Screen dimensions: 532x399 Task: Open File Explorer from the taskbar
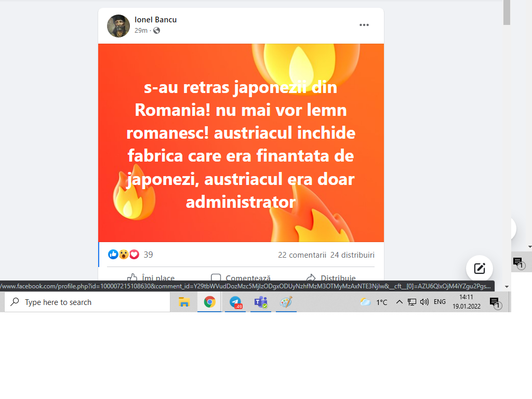coord(184,302)
